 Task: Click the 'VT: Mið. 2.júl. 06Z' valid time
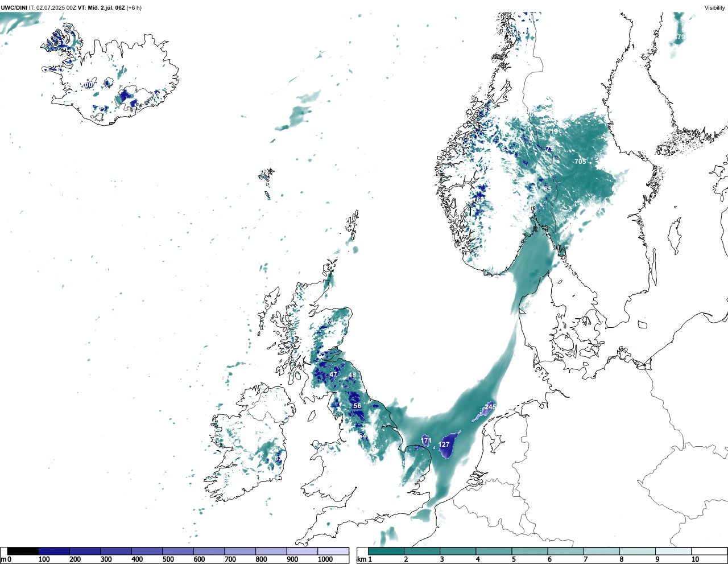click(101, 7)
